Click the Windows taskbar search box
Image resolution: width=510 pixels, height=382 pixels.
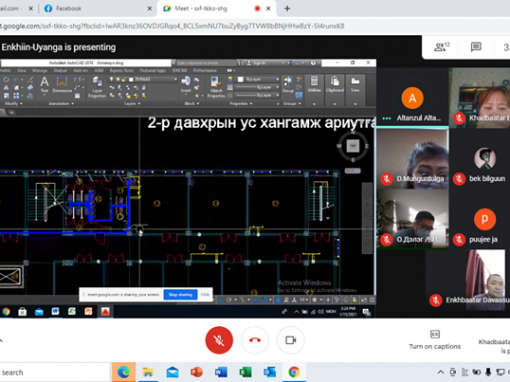click(x=55, y=372)
